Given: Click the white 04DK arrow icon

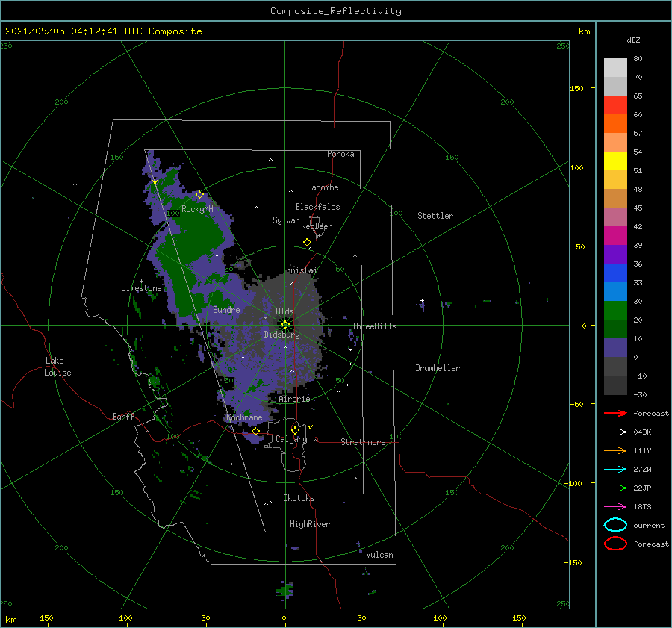Looking at the screenshot, I should (615, 432).
